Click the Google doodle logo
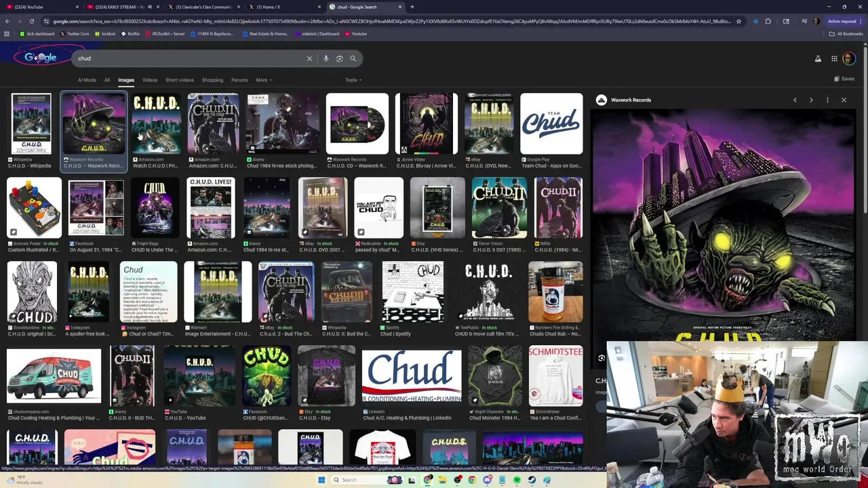The height and width of the screenshot is (488, 868). (41, 58)
